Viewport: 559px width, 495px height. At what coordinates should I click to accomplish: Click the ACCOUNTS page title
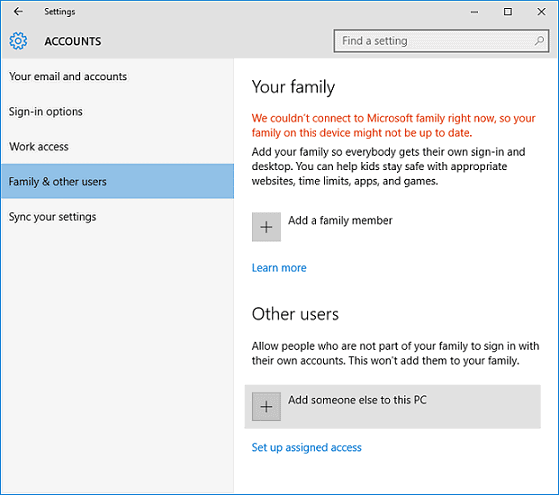73,41
